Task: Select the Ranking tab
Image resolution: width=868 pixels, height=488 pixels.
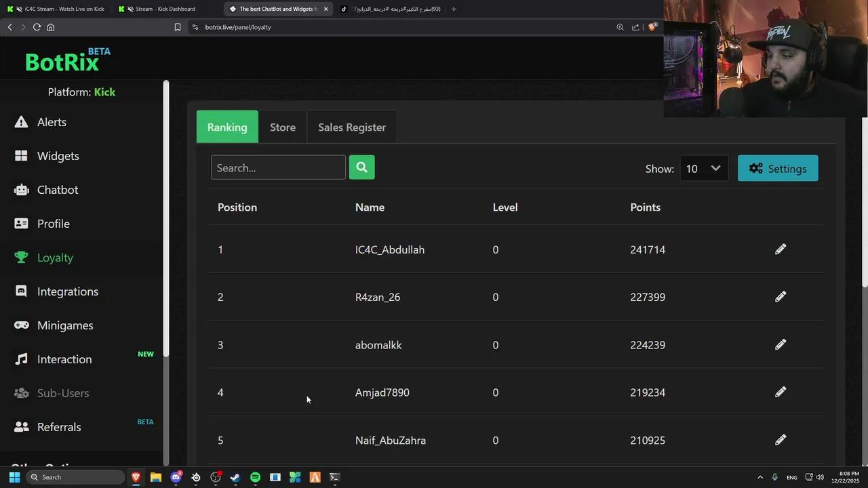Action: coord(227,127)
